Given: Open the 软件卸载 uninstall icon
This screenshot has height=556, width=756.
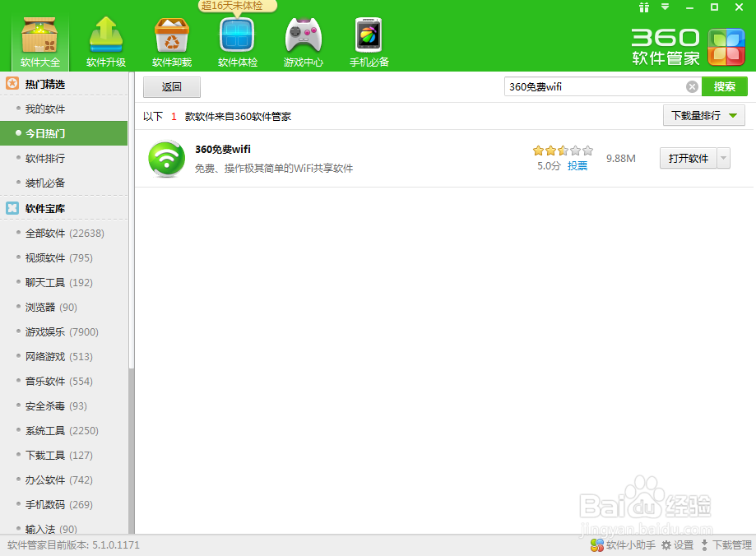Looking at the screenshot, I should pos(172,43).
